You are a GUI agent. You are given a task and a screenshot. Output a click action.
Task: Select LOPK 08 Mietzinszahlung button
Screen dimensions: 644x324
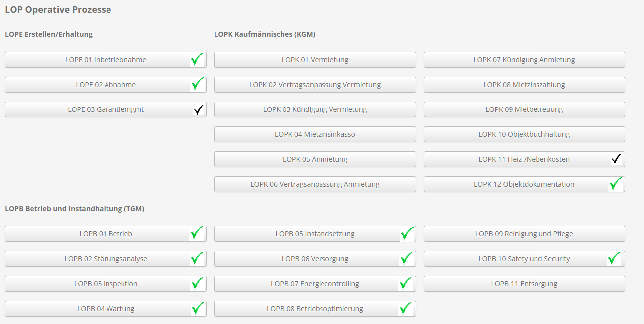click(524, 85)
